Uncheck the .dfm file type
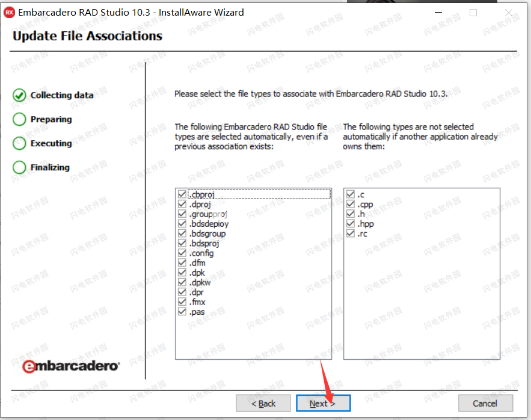Image resolution: width=531 pixels, height=420 pixels. tap(182, 263)
